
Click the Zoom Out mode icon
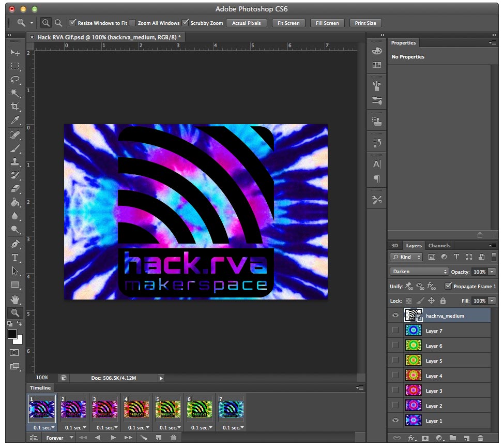click(58, 23)
